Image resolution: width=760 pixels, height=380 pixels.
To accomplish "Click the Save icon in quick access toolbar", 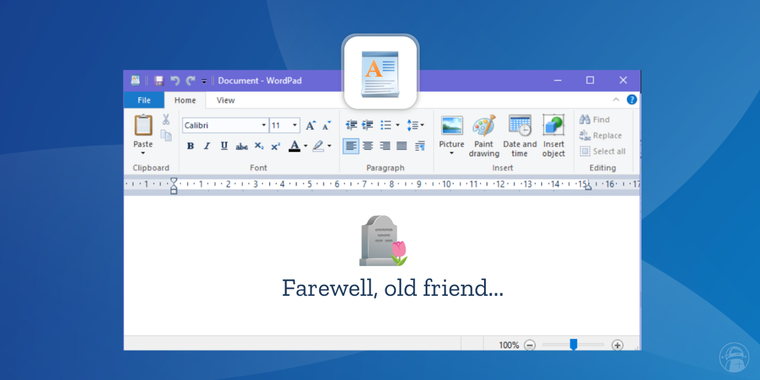I will click(x=159, y=81).
